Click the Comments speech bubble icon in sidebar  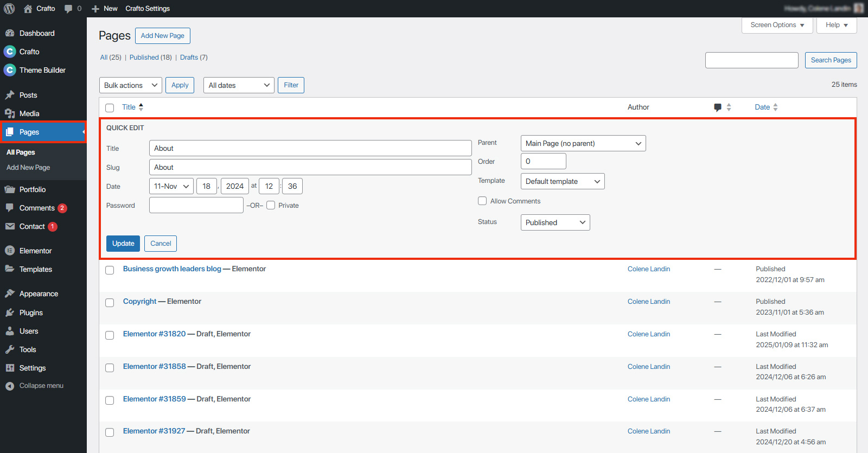pyautogui.click(x=10, y=208)
